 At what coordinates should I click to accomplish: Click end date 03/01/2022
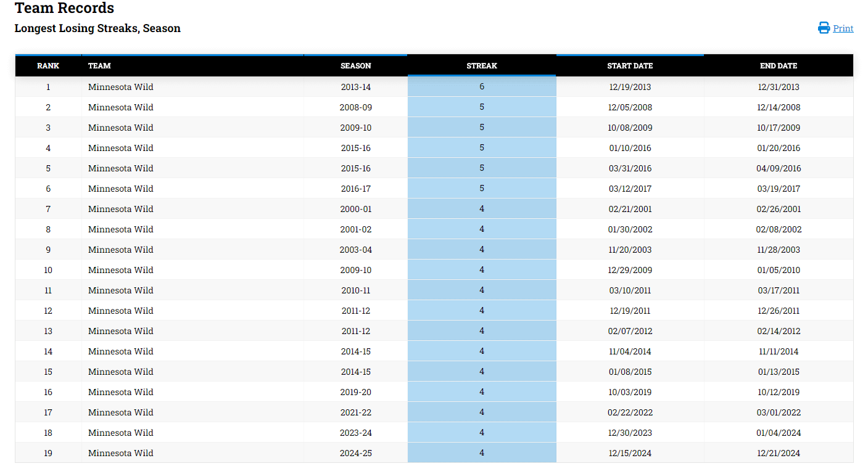click(779, 412)
